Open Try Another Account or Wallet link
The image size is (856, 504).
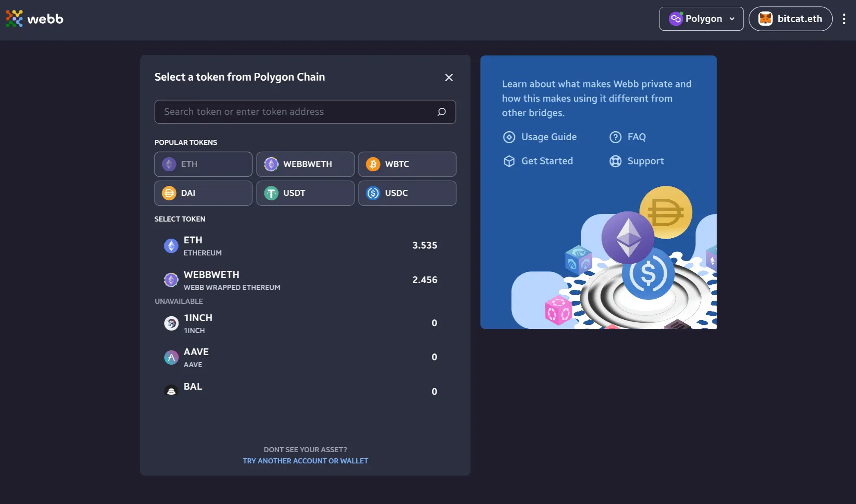(x=305, y=461)
